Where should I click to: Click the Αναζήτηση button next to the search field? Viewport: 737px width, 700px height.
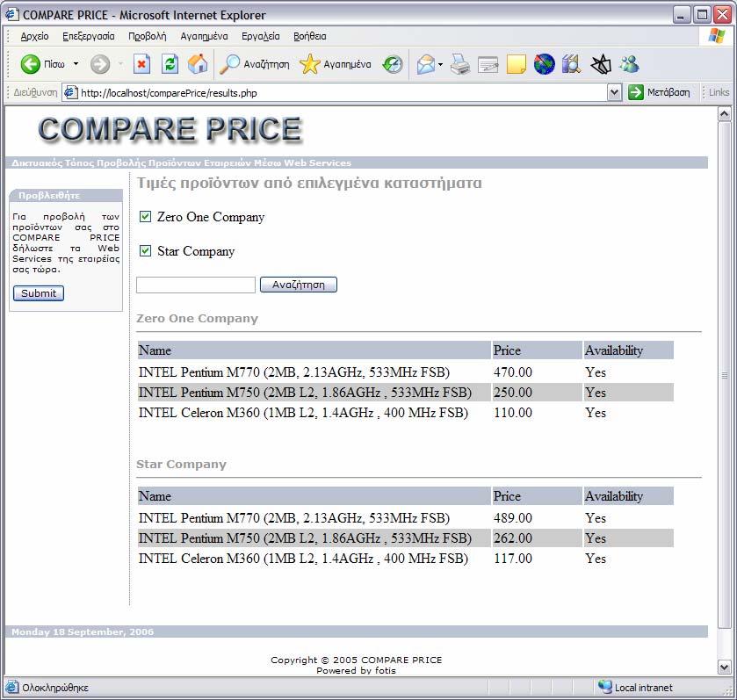(299, 285)
